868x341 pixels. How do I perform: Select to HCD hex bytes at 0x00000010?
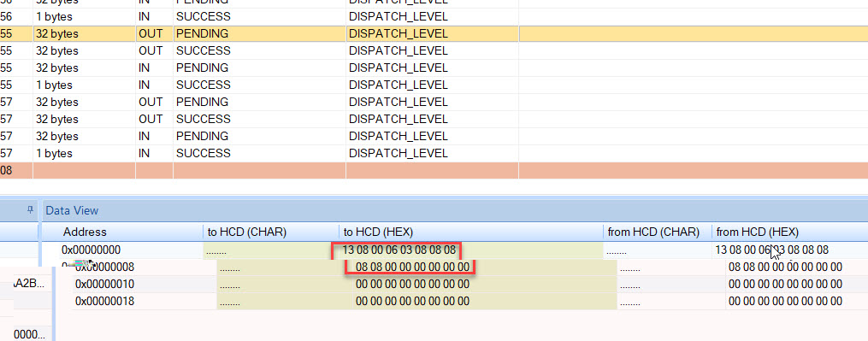coord(412,285)
